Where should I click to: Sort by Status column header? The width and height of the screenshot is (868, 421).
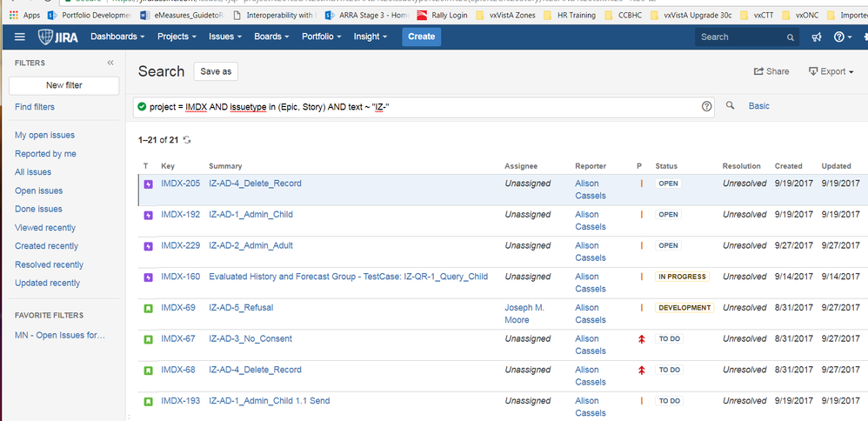tap(666, 166)
